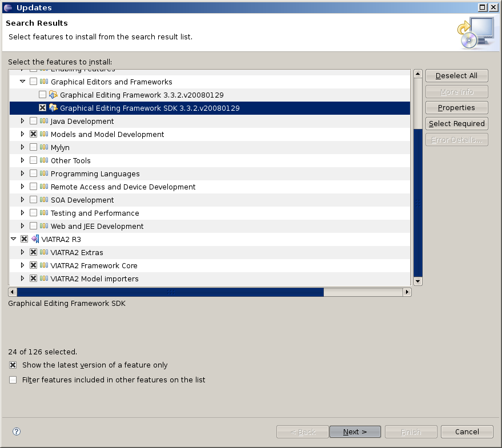Expand the VIATRA2 Extras node
This screenshot has width=502, height=448.
coord(22,252)
